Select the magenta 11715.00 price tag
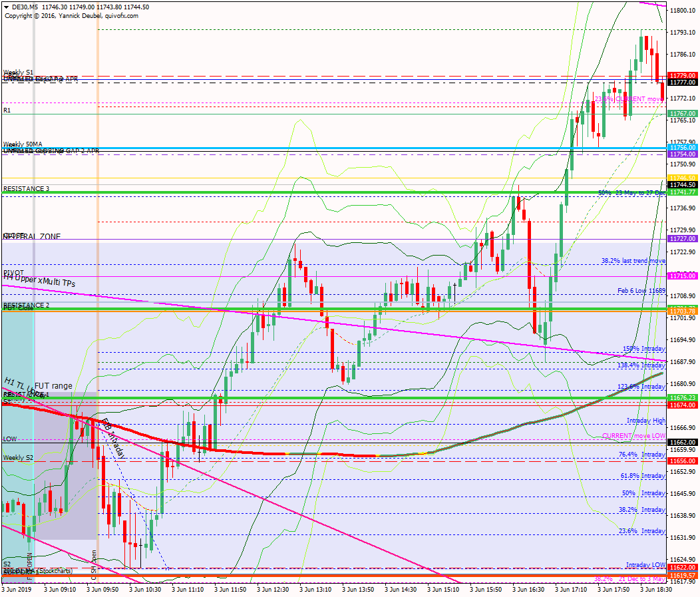 683,276
